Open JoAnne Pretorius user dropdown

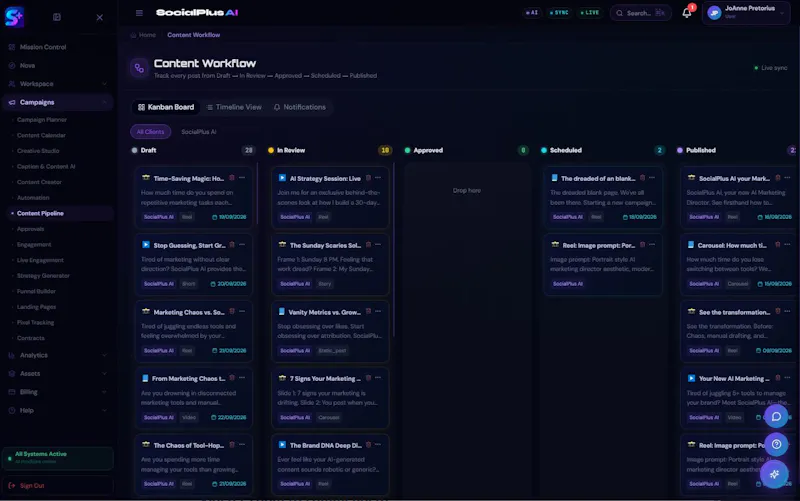coord(746,13)
